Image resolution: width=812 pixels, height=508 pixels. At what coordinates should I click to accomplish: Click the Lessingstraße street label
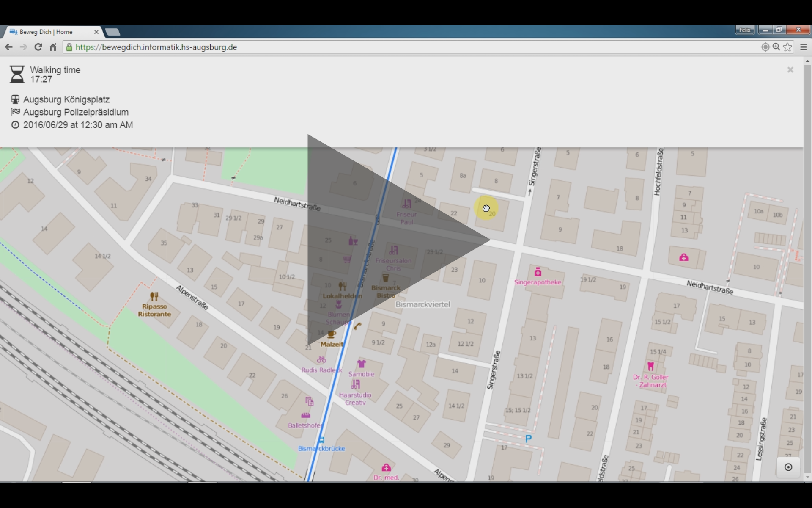point(762,439)
